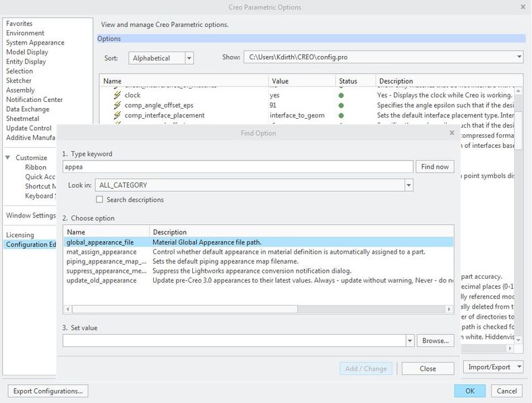Click down arrow of options list scrollbar

(518, 339)
